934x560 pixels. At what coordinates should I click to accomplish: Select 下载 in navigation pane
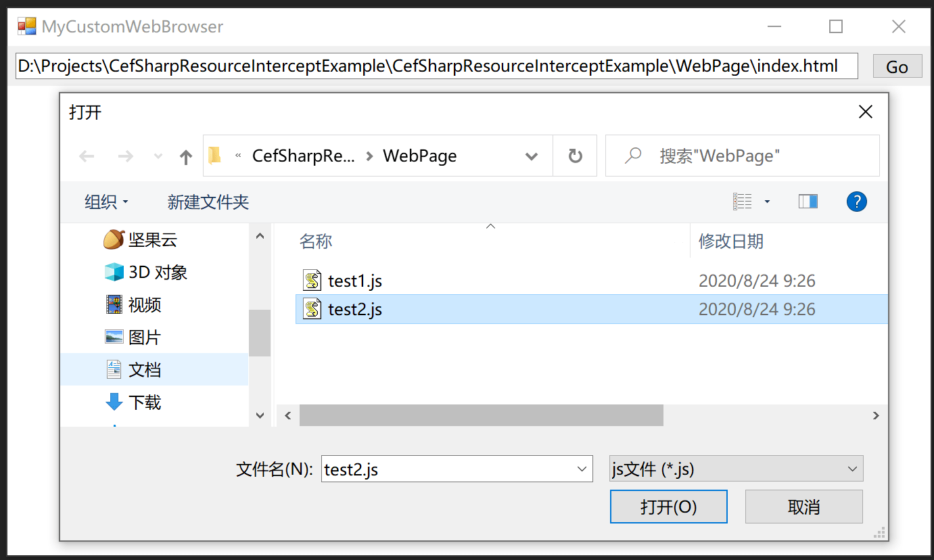click(x=134, y=402)
